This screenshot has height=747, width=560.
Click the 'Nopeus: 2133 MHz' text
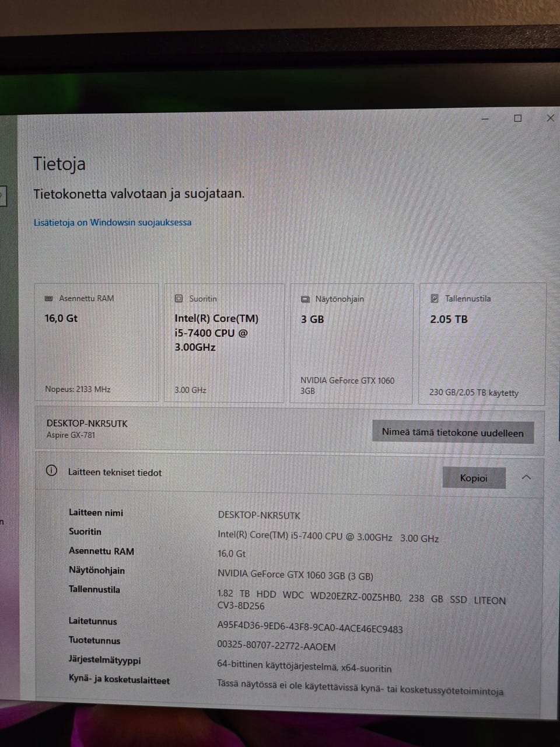click(x=78, y=389)
